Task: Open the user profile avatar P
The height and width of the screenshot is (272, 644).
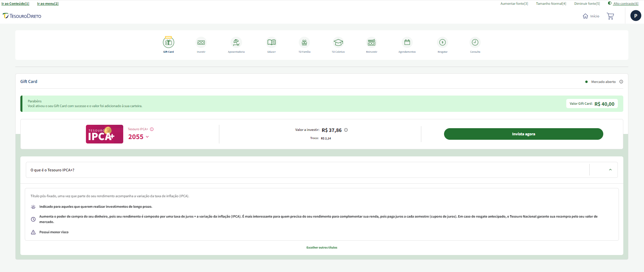Action: tap(636, 16)
